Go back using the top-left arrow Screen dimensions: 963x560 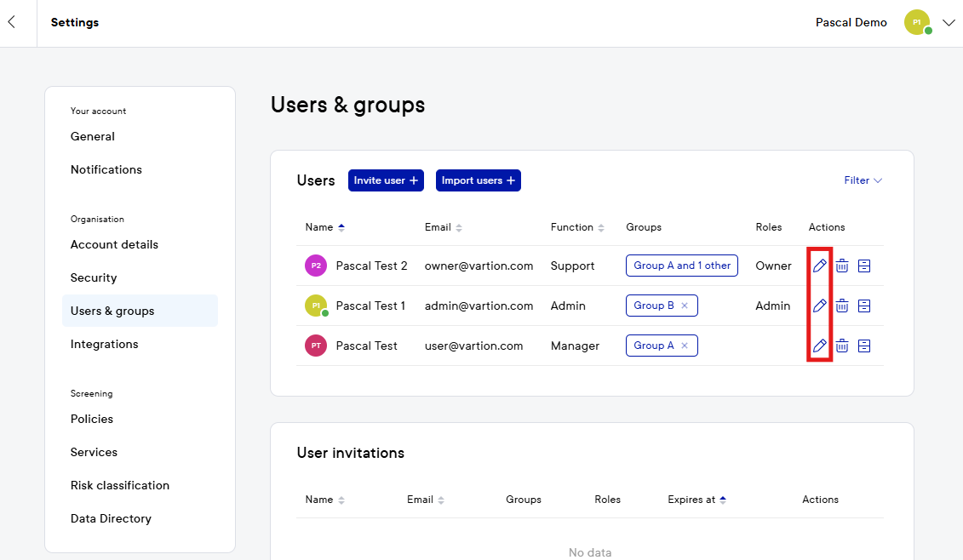coord(12,23)
